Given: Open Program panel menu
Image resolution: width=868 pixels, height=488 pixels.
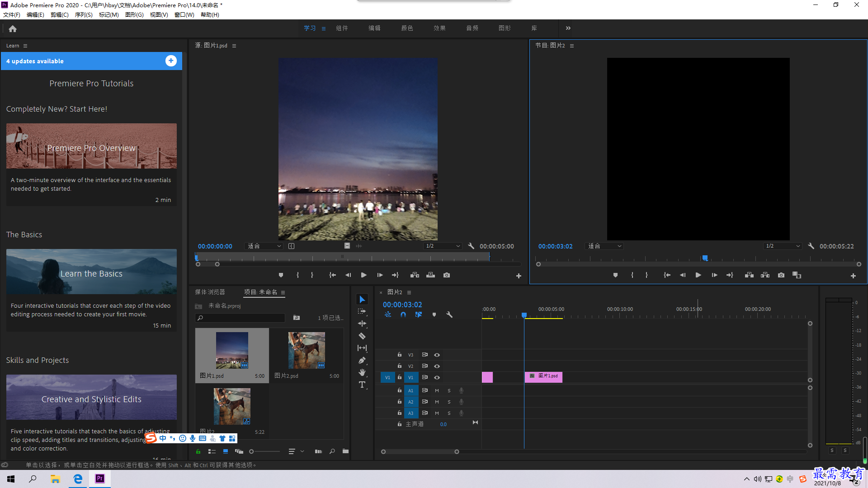Looking at the screenshot, I should click(x=572, y=46).
